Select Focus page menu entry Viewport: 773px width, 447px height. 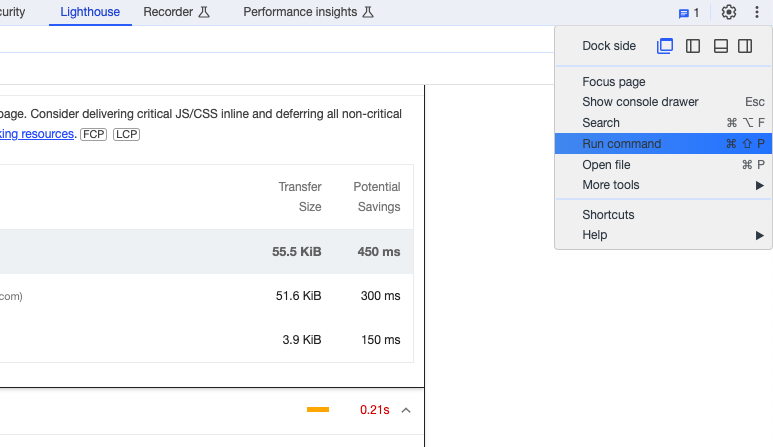tap(613, 82)
